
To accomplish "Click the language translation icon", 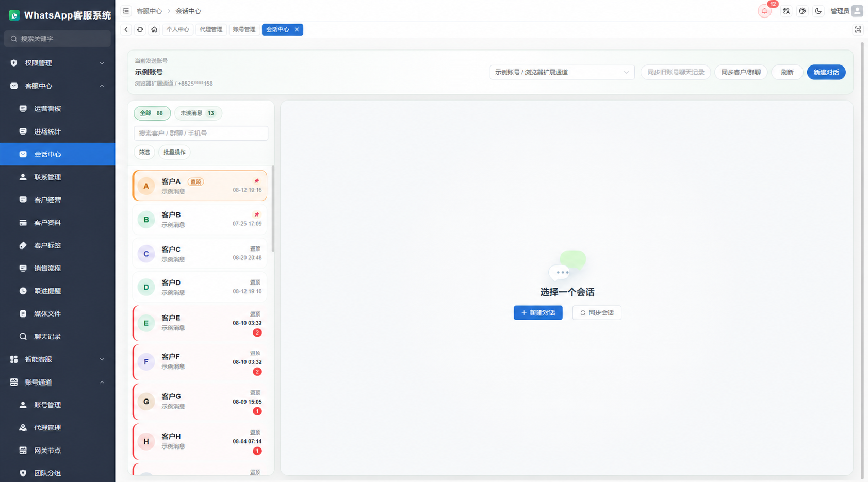I will coord(786,11).
